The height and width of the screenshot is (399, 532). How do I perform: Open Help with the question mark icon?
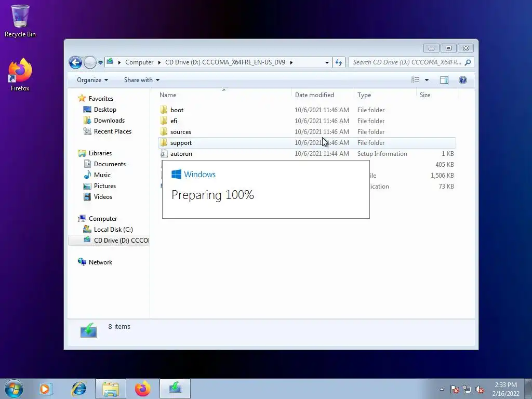pyautogui.click(x=463, y=80)
